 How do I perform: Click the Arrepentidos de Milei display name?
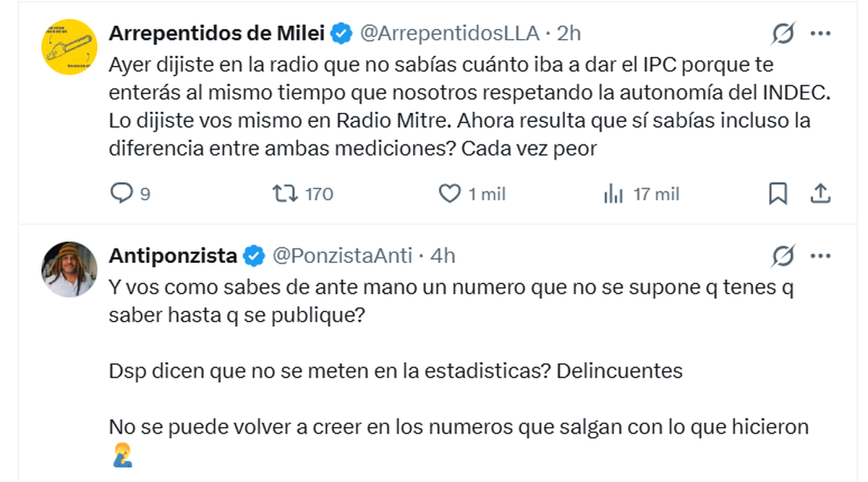pyautogui.click(x=218, y=33)
